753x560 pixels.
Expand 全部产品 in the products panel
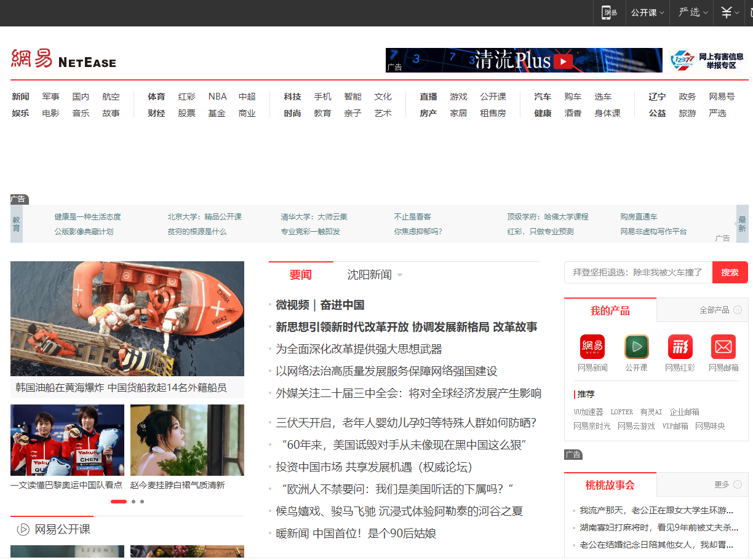(720, 310)
